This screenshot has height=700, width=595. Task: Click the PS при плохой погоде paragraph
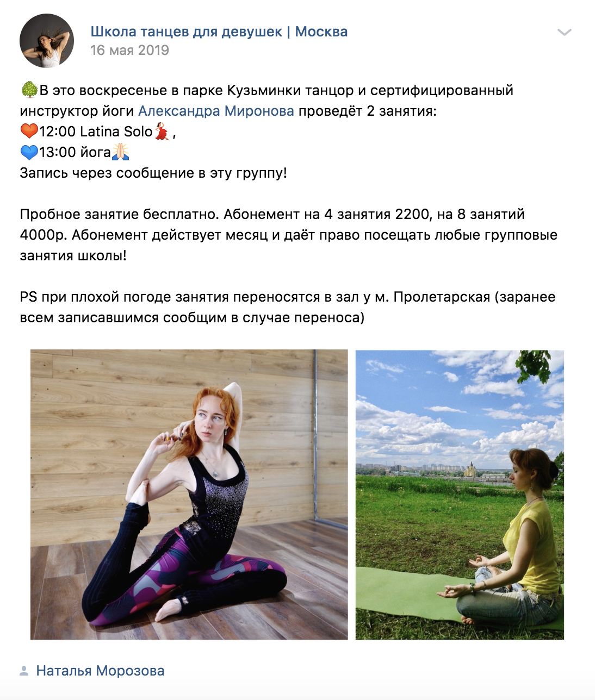(x=288, y=307)
